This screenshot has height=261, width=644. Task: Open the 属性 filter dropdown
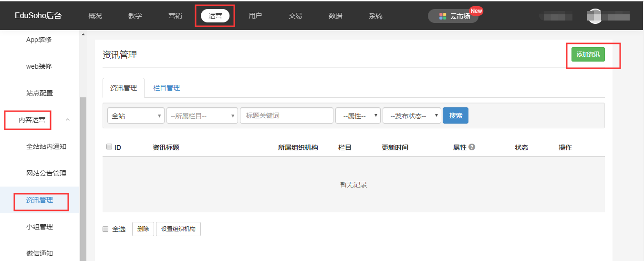358,115
